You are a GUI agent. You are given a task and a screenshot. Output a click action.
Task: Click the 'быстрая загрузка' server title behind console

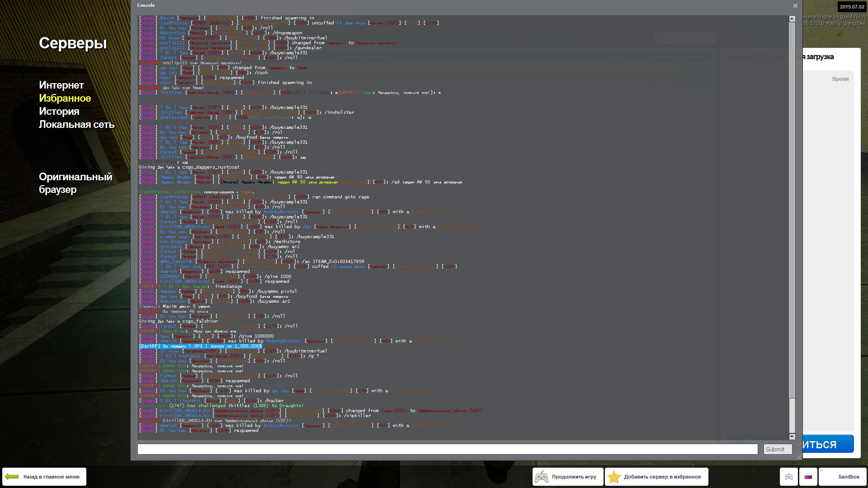[x=818, y=57]
